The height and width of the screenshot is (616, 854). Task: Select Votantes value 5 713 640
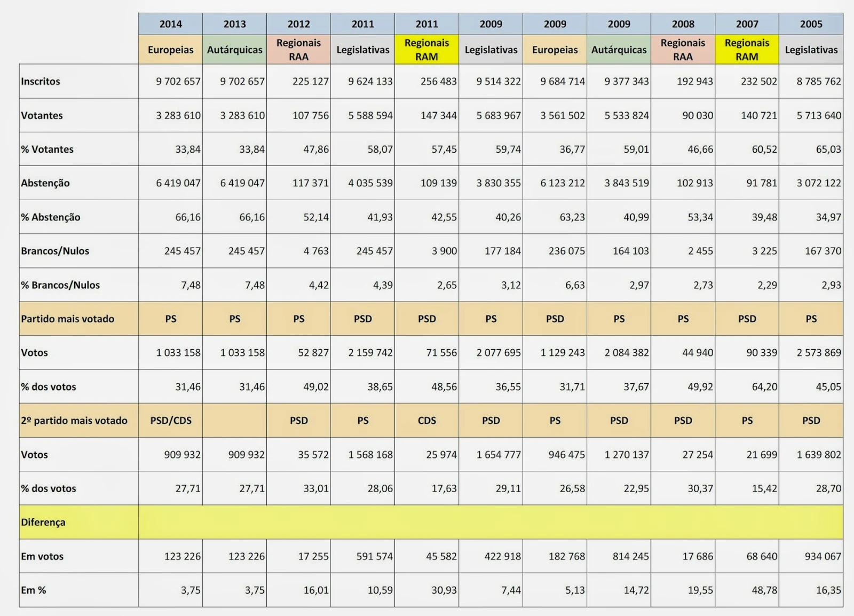pyautogui.click(x=819, y=115)
